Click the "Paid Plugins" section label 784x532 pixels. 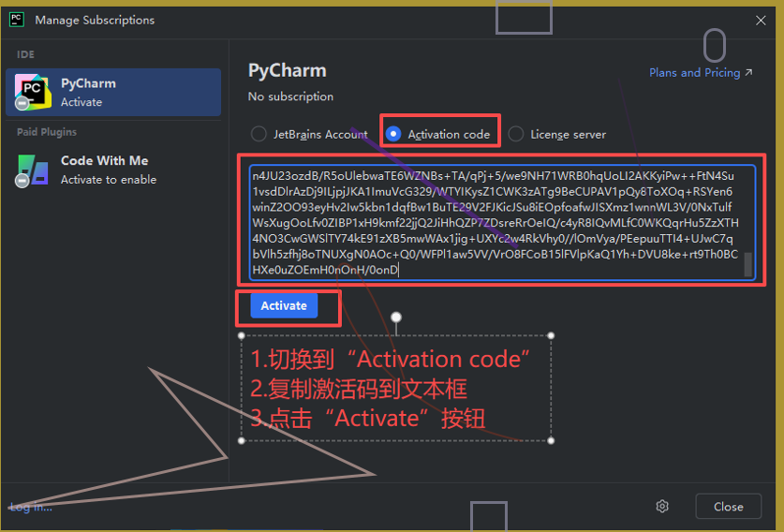(x=47, y=132)
